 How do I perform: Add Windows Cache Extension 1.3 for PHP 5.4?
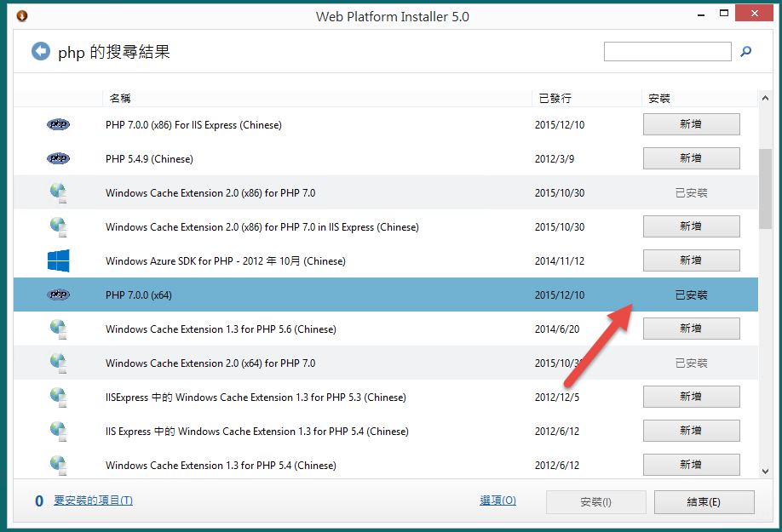click(691, 465)
